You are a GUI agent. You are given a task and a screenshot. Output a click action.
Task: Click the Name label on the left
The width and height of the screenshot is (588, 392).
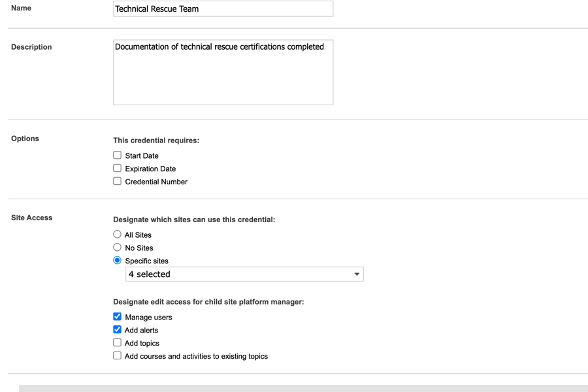click(x=21, y=8)
